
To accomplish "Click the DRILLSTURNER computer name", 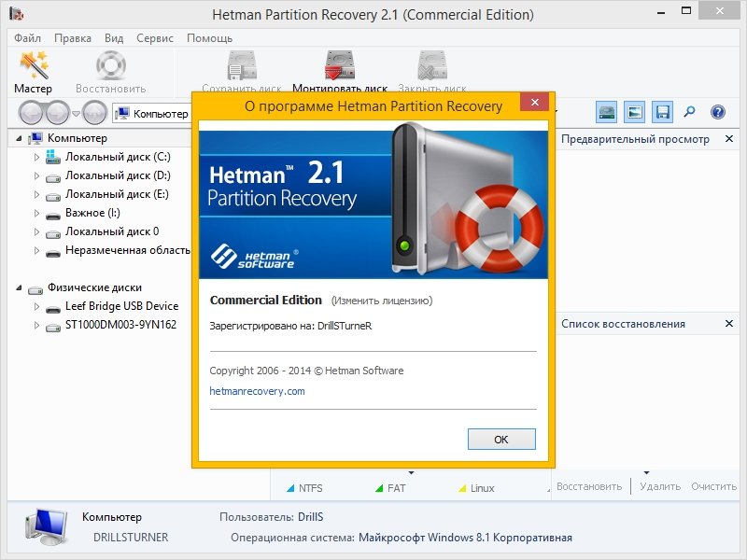I will point(131,538).
